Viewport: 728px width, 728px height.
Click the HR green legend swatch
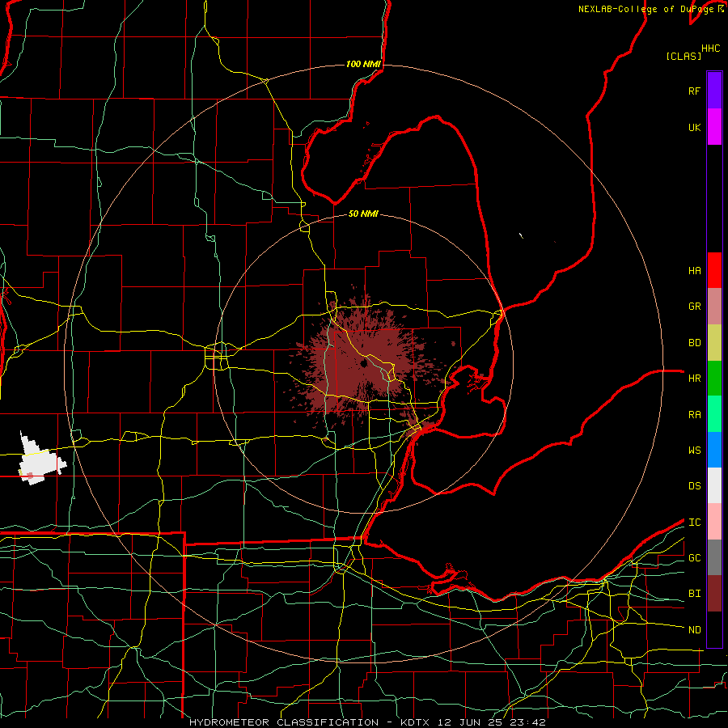click(x=714, y=378)
